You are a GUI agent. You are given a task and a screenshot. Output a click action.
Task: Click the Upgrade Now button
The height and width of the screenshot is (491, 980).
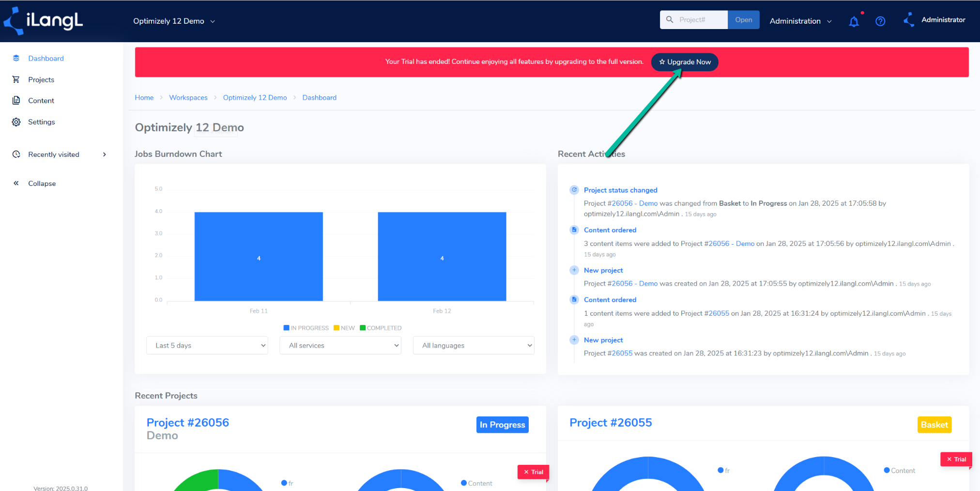click(x=685, y=62)
